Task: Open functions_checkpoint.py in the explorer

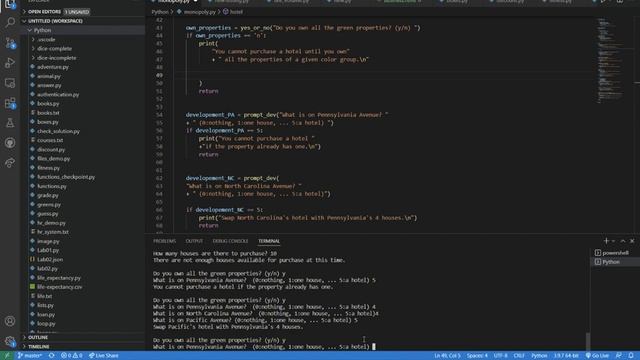Action: [82, 177]
